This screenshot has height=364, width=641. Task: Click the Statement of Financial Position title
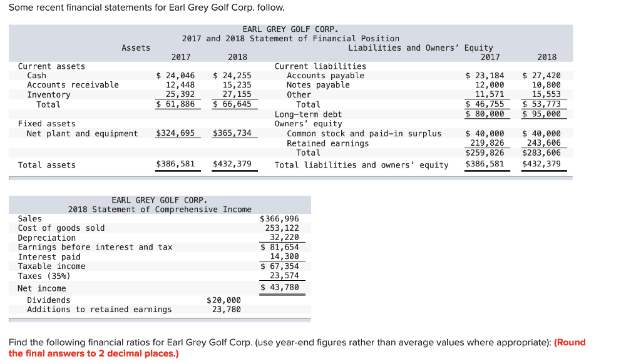[290, 39]
